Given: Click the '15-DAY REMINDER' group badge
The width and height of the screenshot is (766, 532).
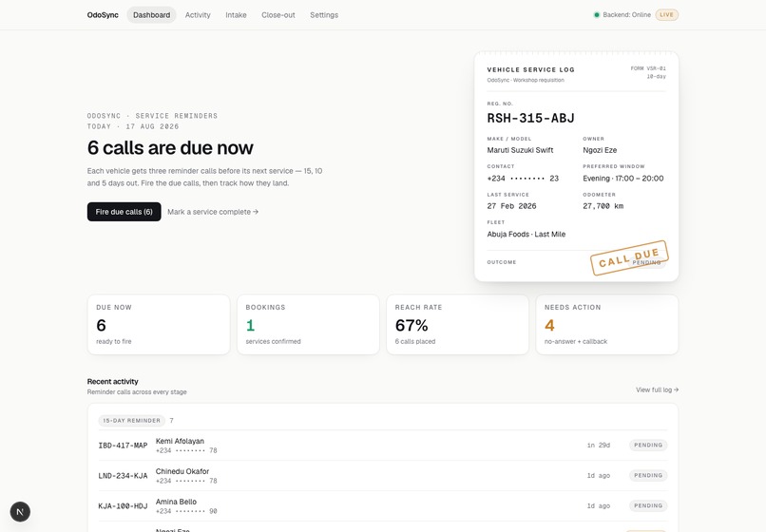Looking at the screenshot, I should point(132,421).
